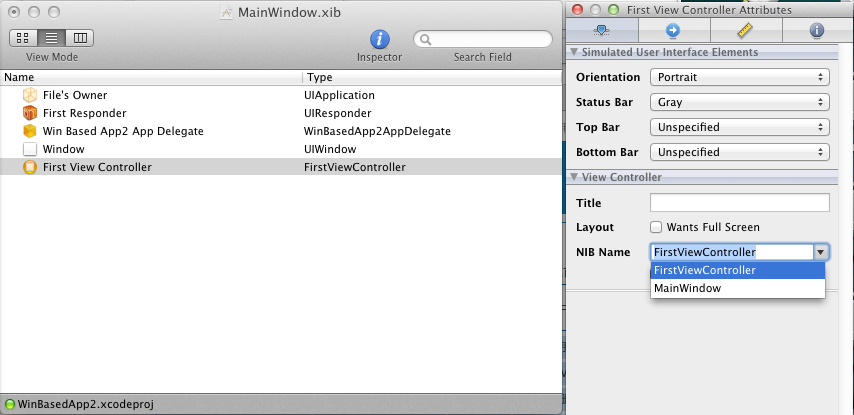Screen dimensions: 854x415
Task: Open the Orientation dropdown
Action: [740, 77]
